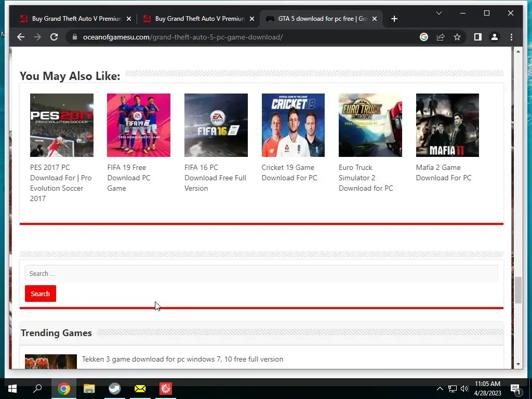Open Euro Truck Simulator 2 Download link
532x399 pixels.
pos(366,178)
